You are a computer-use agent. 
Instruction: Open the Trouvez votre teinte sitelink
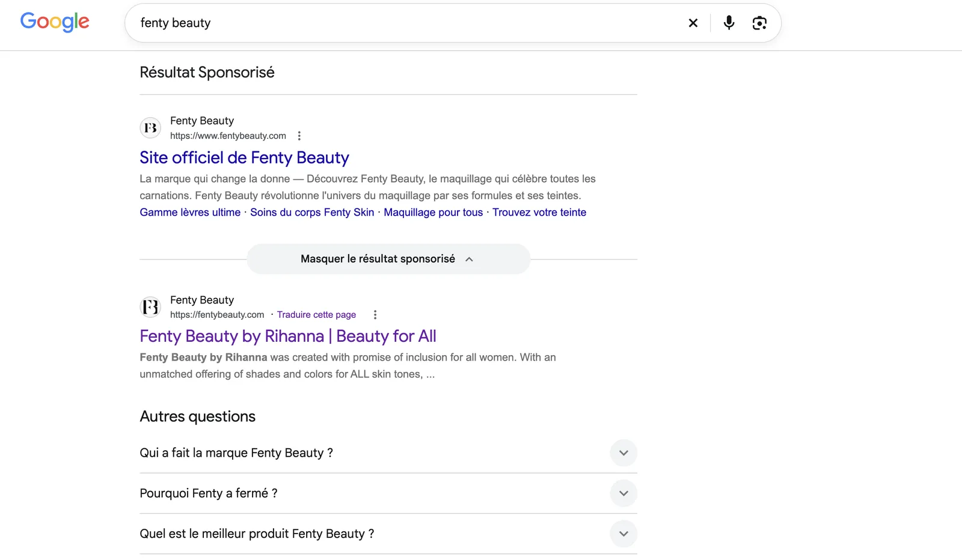point(539,212)
